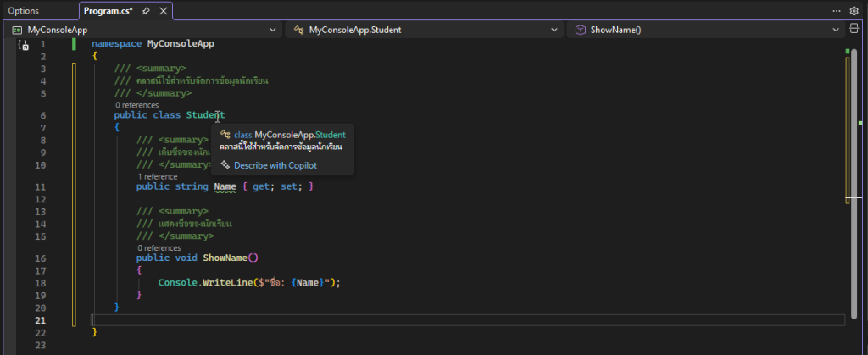Expand the MyConsoleApp project dropdown
This screenshot has width=868, height=355.
point(273,30)
